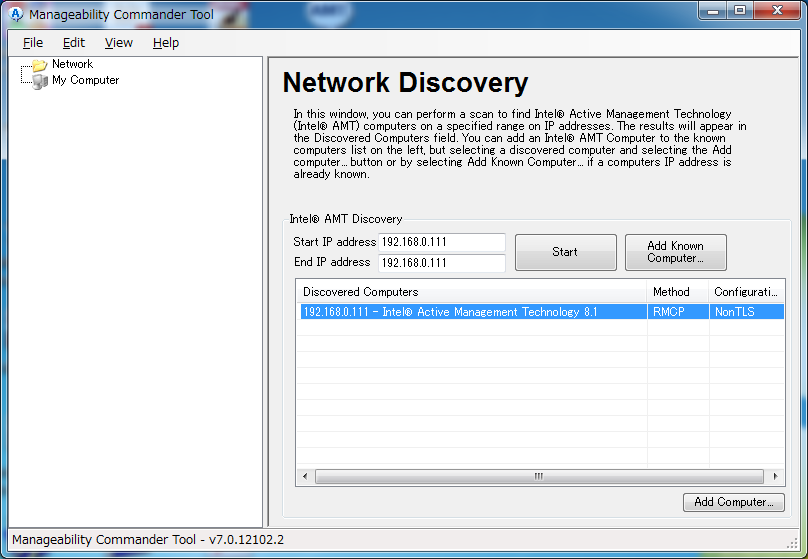Click the Add Computer button
This screenshot has width=808, height=559.
(x=734, y=502)
